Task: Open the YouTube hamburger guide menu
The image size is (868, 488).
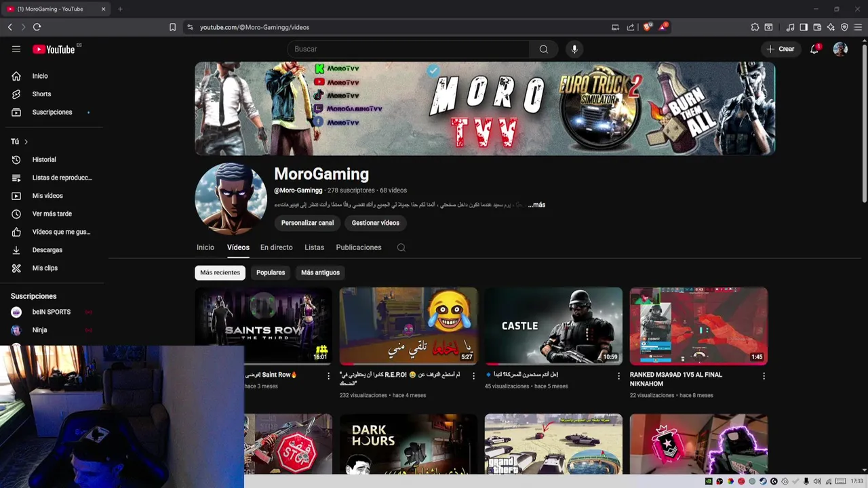Action: [x=16, y=49]
